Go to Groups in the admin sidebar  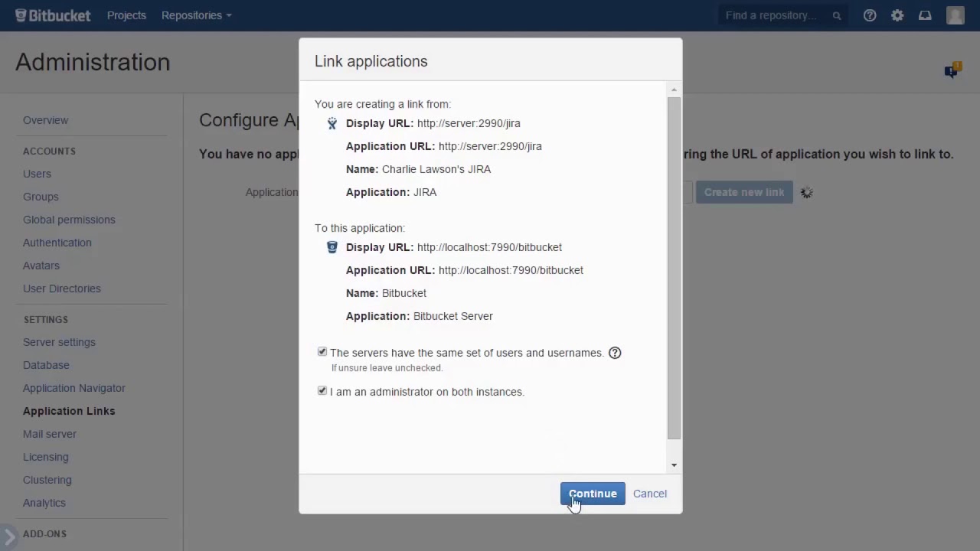click(x=41, y=197)
